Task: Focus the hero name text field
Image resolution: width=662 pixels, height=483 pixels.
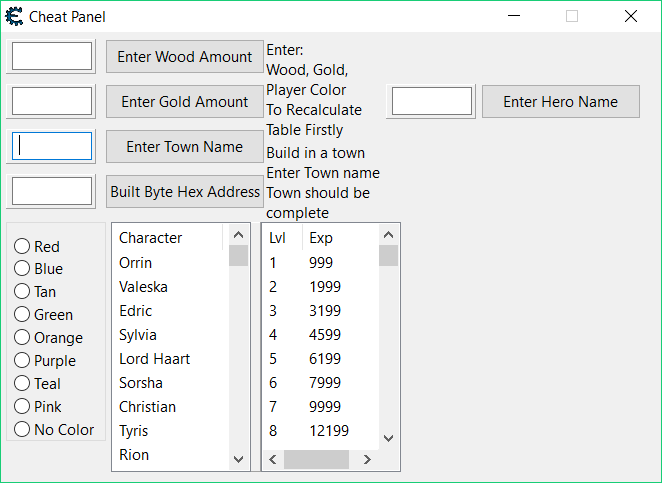Action: (432, 102)
